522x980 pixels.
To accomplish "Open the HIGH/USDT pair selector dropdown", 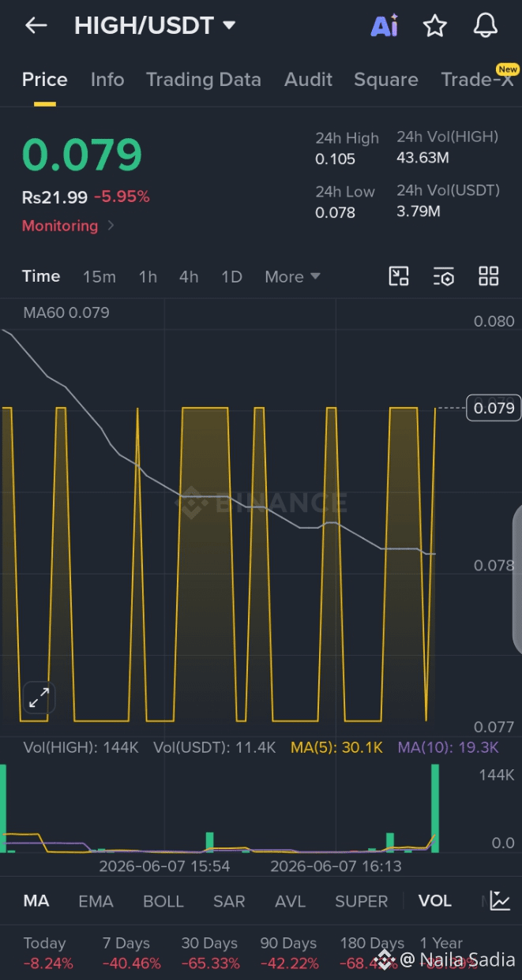I will click(x=155, y=26).
